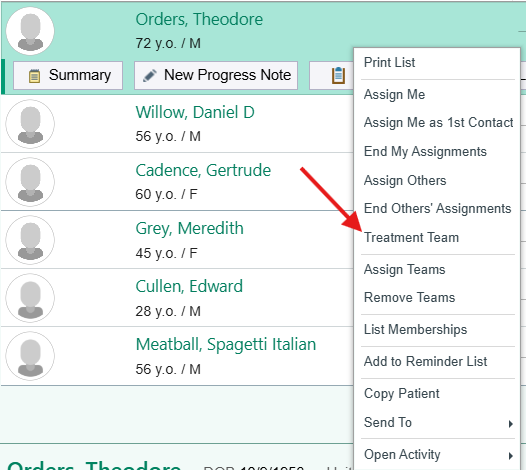The height and width of the screenshot is (470, 526).
Task: Click the '72 y.o. / M' text
Action: pyautogui.click(x=168, y=44)
